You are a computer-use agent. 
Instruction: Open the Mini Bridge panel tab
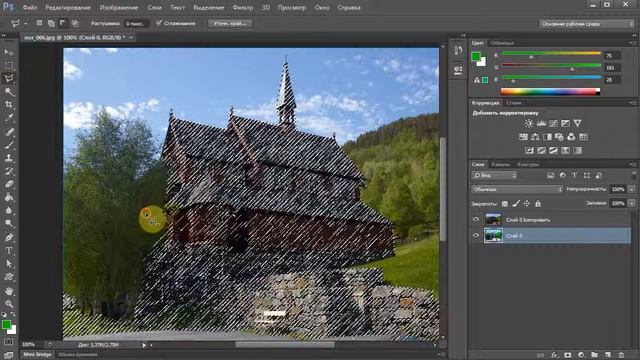(x=37, y=354)
